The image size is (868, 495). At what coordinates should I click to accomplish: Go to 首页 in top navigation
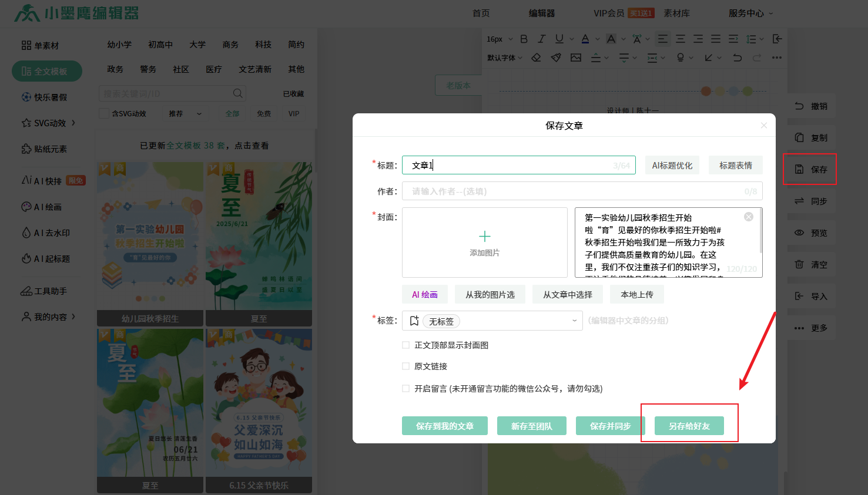[x=481, y=13]
